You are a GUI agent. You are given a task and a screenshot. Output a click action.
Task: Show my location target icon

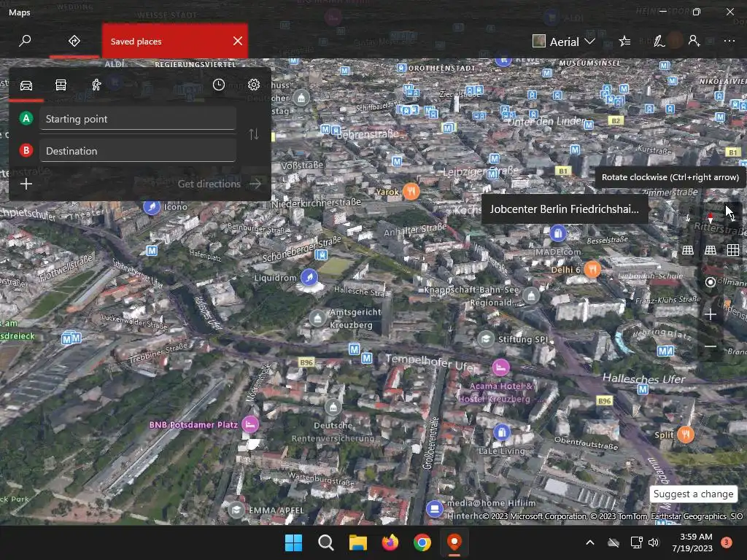tap(711, 282)
